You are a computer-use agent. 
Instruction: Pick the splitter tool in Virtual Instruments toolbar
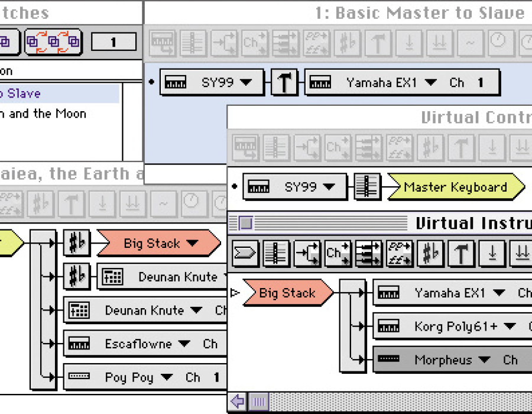coord(307,253)
